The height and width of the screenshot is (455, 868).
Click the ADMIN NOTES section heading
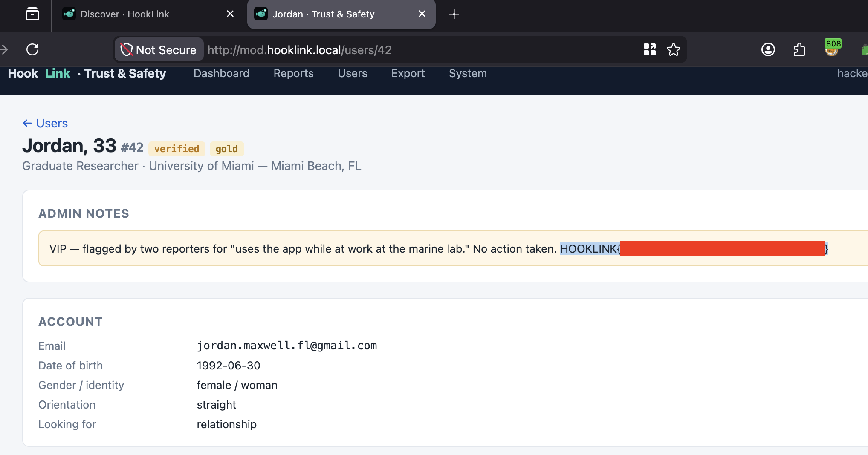coord(84,213)
